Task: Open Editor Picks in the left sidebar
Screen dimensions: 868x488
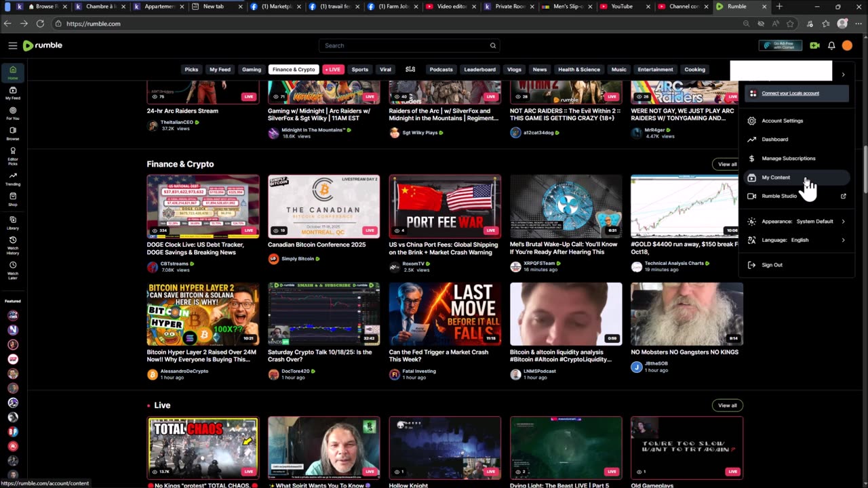Action: tap(12, 156)
